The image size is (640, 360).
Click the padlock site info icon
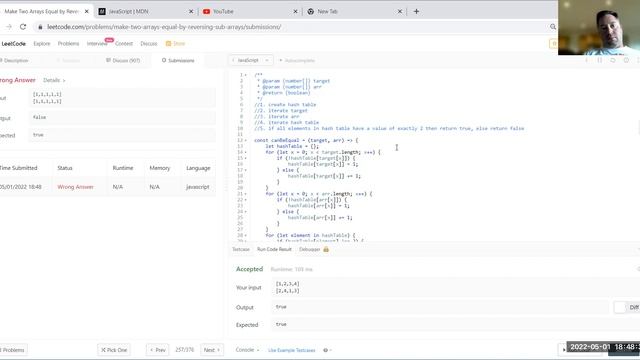[40, 27]
